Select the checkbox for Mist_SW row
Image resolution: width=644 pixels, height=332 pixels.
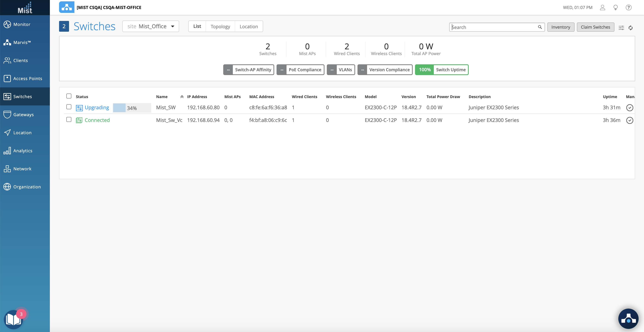(x=69, y=107)
